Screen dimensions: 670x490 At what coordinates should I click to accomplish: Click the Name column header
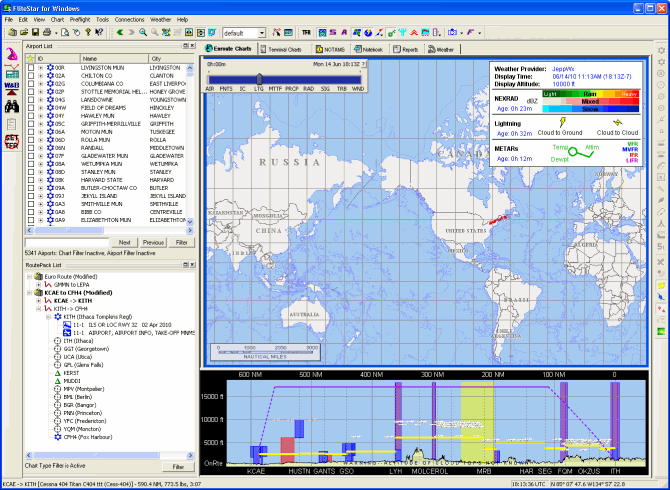[x=115, y=59]
